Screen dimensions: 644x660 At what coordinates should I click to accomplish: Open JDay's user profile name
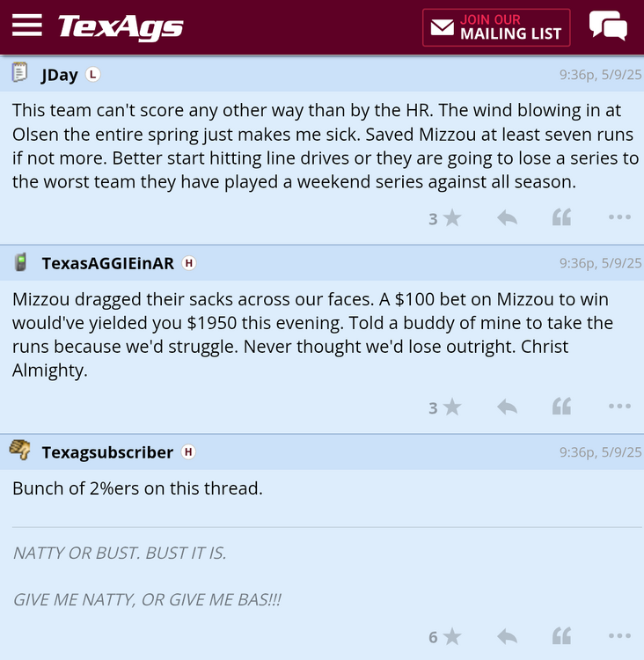click(60, 75)
